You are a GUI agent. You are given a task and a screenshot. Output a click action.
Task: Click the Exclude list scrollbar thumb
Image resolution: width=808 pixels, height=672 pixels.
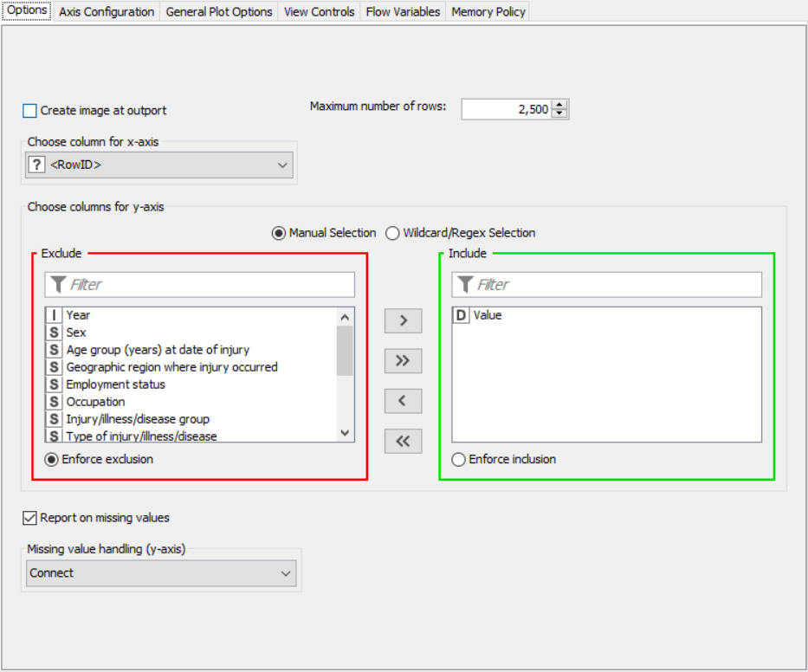(346, 351)
